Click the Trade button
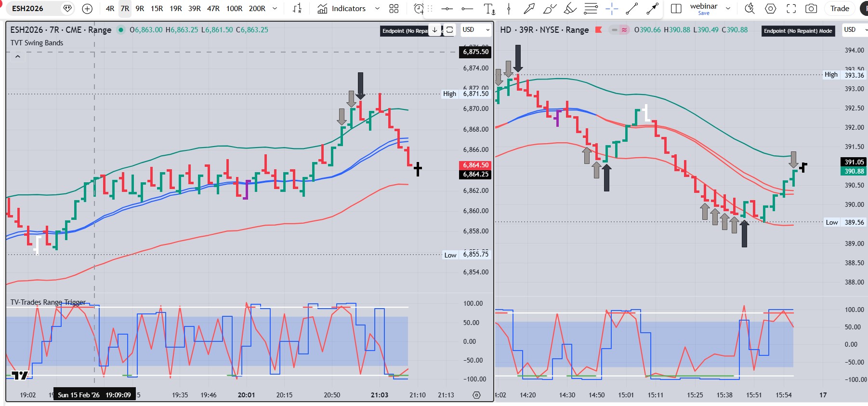This screenshot has width=868, height=406. (x=840, y=9)
